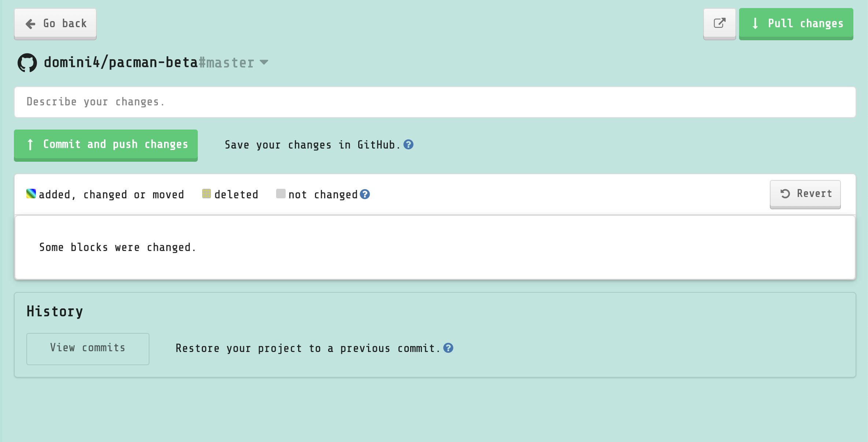Viewport: 868px width, 442px height.
Task: Expand the #master branch dropdown arrow
Action: [x=264, y=63]
